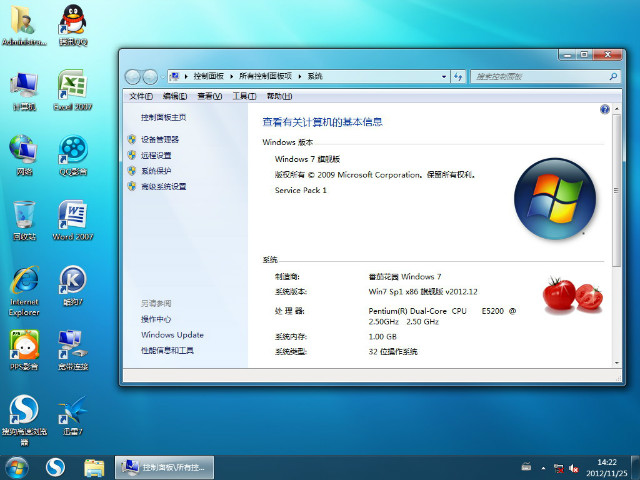This screenshot has height=480, width=640.
Task: Click the 所有控制面板项 breadcrumb
Action: (265, 76)
